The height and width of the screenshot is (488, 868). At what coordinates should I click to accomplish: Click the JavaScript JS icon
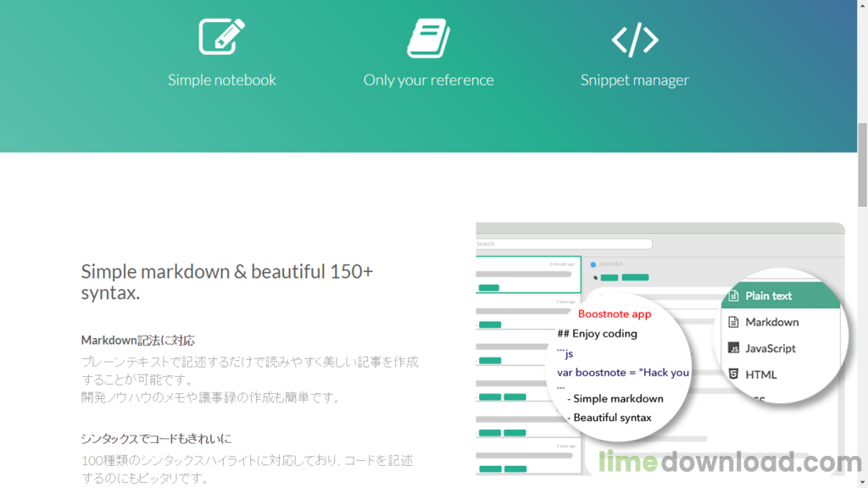tap(733, 348)
